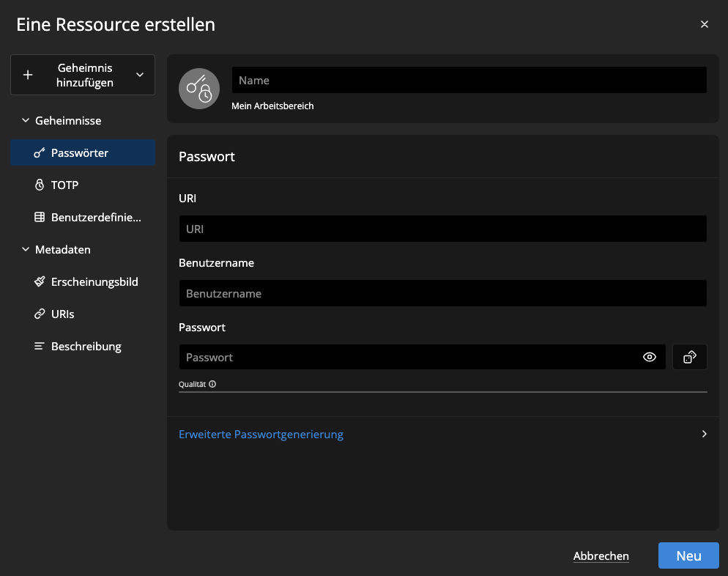Click the Mein Arbeitsbereich text

point(272,106)
